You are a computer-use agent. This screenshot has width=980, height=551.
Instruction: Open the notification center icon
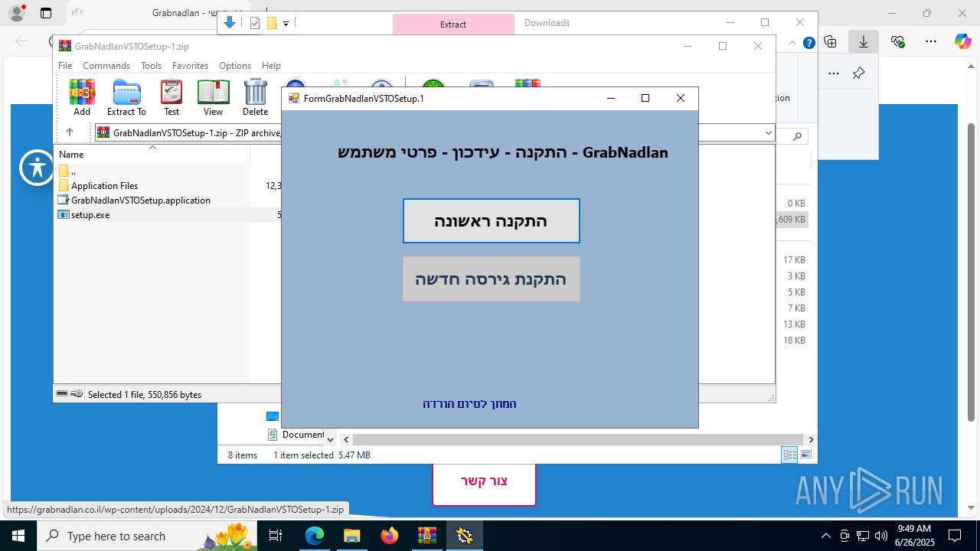point(955,536)
